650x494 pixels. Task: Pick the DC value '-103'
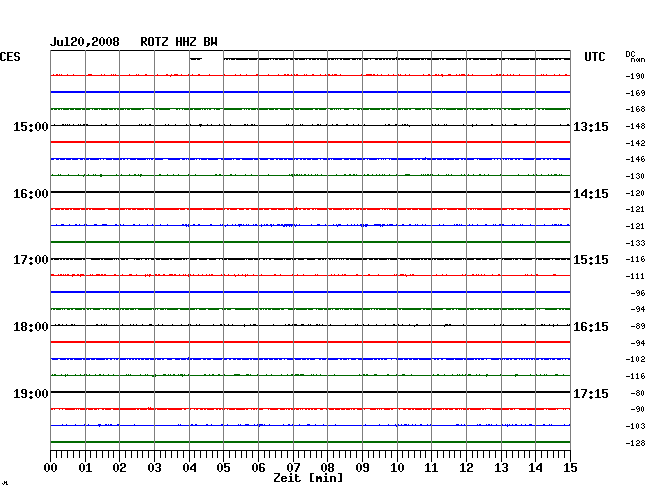[x=635, y=426]
